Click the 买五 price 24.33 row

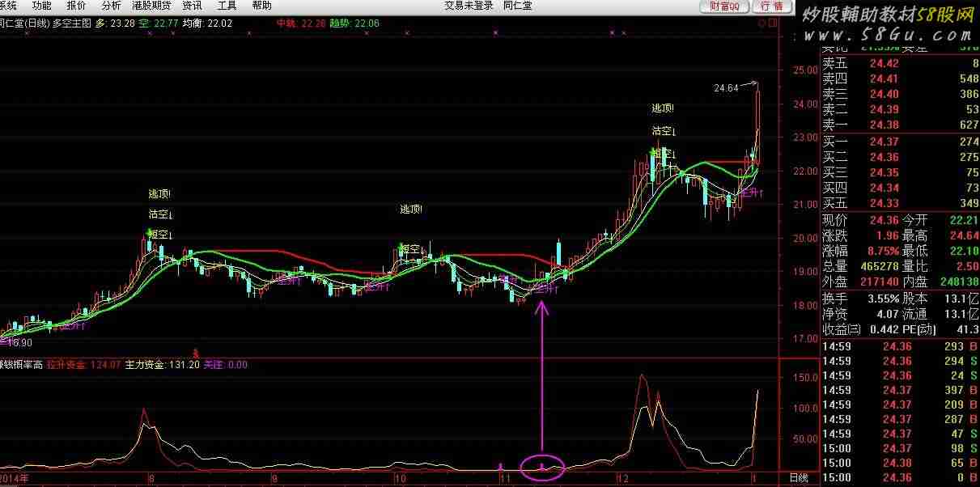pos(900,203)
